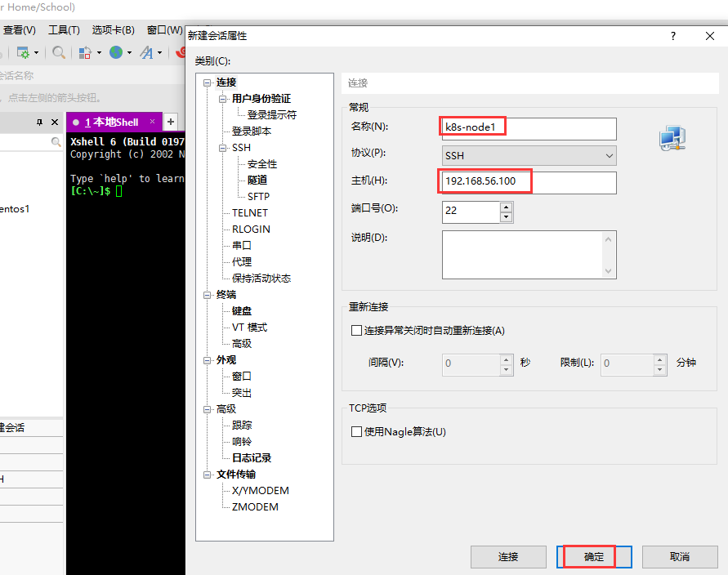Screen dimensions: 728x575
Task: Open dropdown arrow next to properties icon
Action: [x=36, y=53]
